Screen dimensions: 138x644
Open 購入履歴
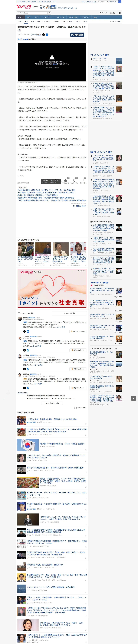coord(112,13)
